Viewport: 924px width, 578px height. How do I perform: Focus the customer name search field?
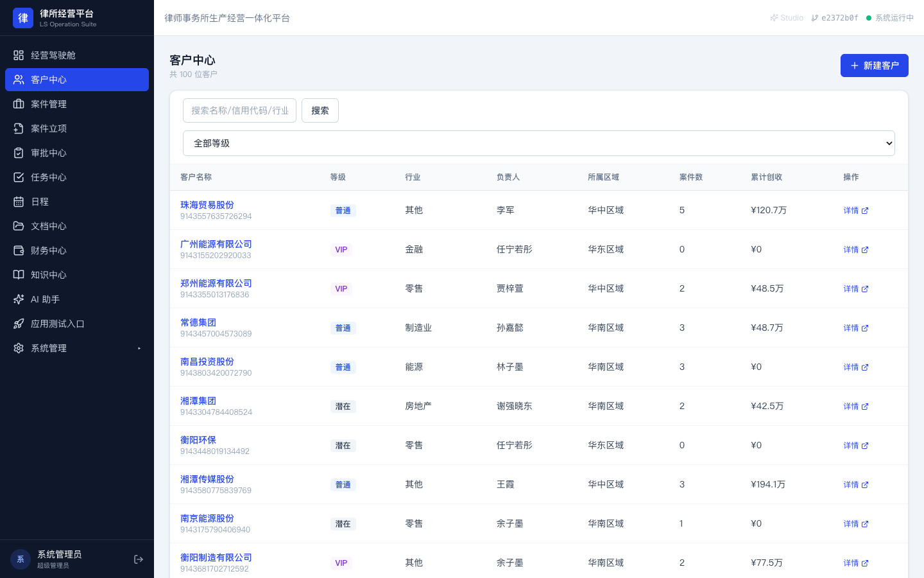[239, 110]
